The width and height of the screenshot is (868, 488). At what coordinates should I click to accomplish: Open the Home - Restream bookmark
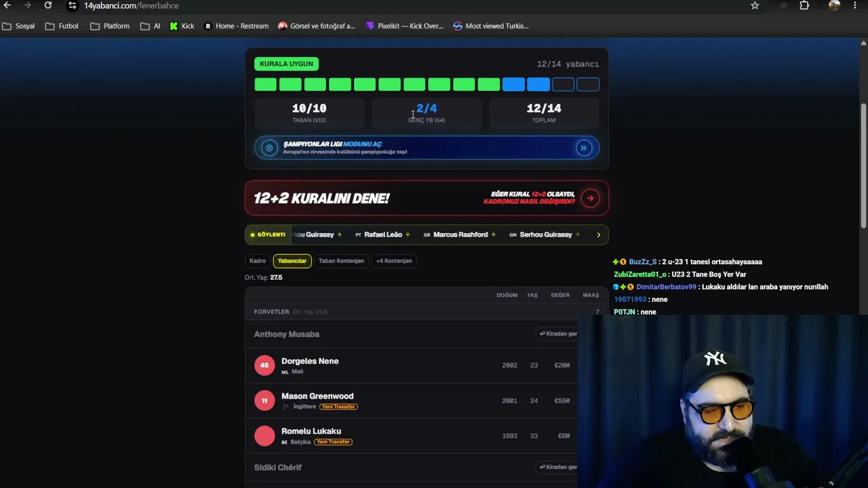(236, 26)
